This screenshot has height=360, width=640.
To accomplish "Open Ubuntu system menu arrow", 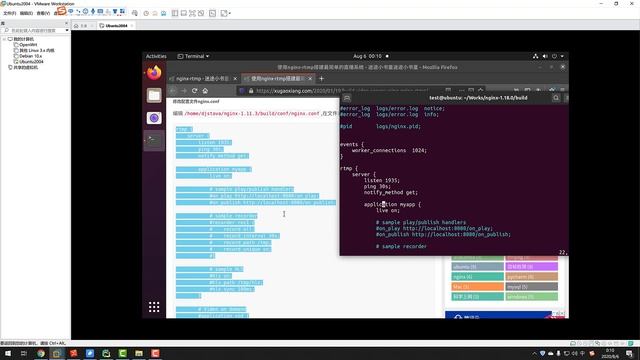I will [562, 56].
